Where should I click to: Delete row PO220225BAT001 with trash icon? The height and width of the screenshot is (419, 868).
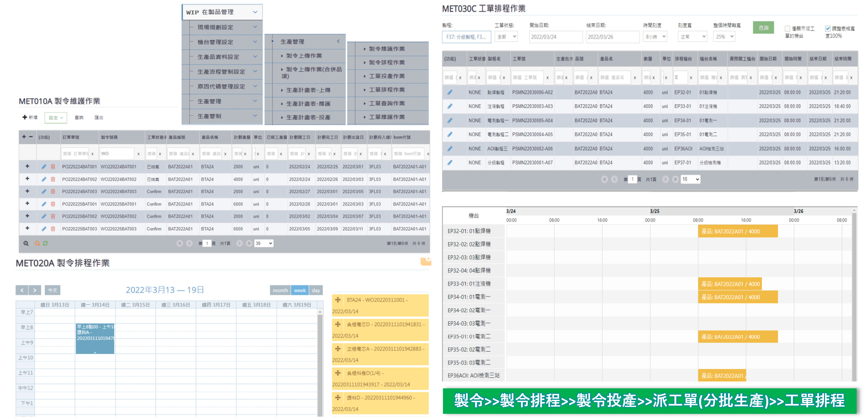[53, 204]
